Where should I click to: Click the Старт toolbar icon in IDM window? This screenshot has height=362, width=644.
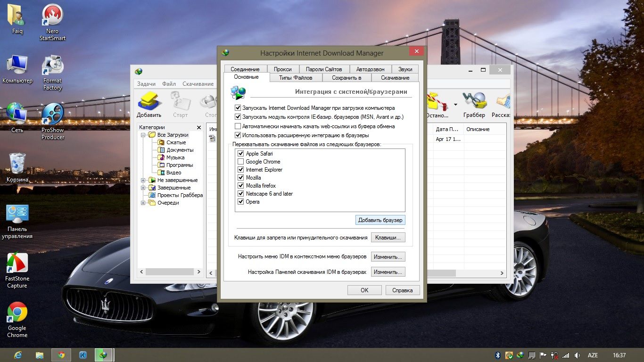[180, 105]
